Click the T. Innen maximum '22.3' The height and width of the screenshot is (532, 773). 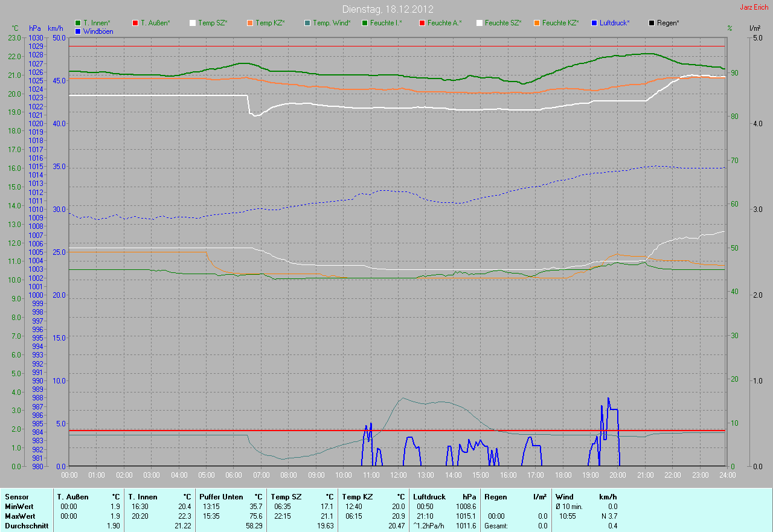click(x=184, y=516)
